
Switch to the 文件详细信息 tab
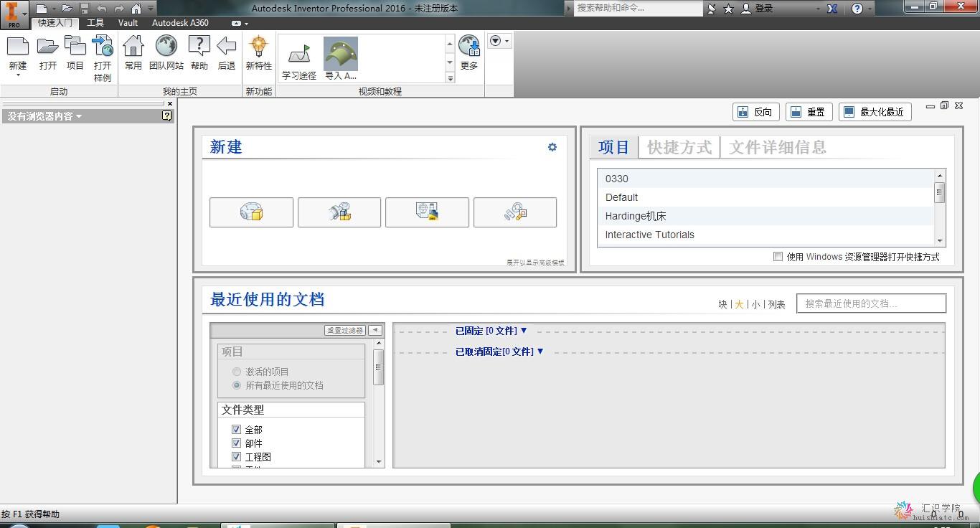778,147
